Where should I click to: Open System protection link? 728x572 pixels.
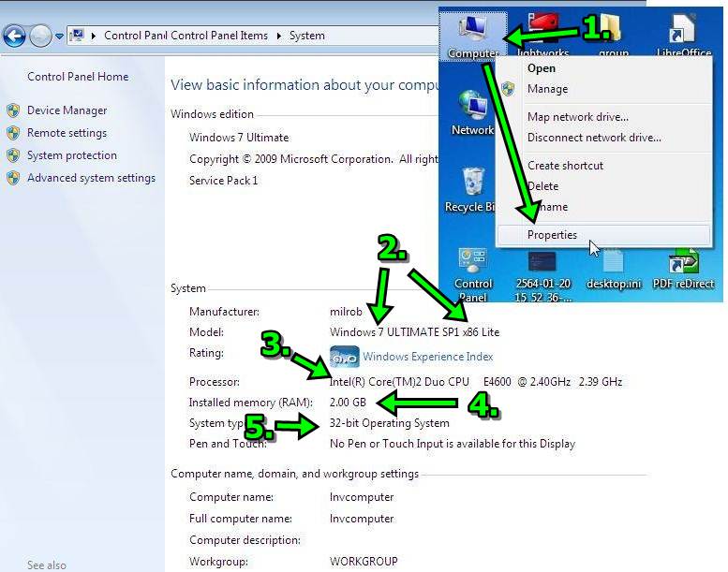pos(72,155)
